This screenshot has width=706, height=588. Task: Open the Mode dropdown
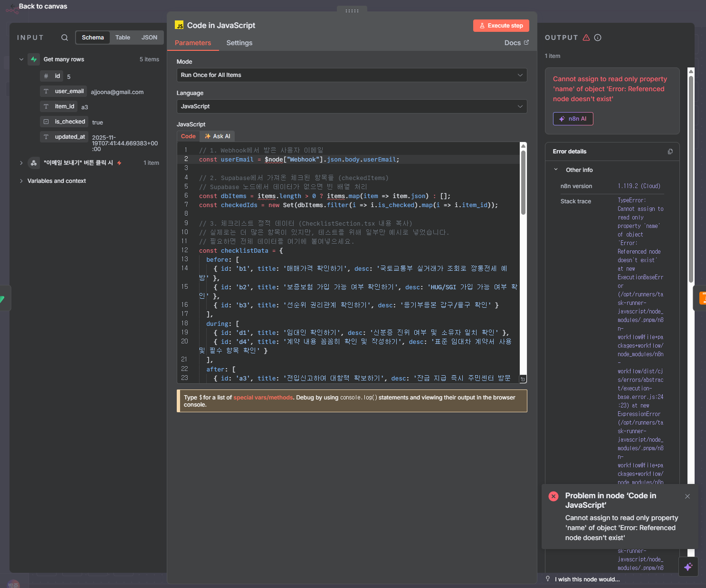pyautogui.click(x=352, y=75)
